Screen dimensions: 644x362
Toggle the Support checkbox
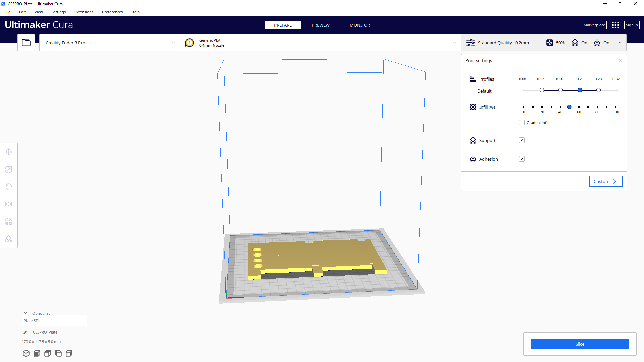pyautogui.click(x=522, y=140)
